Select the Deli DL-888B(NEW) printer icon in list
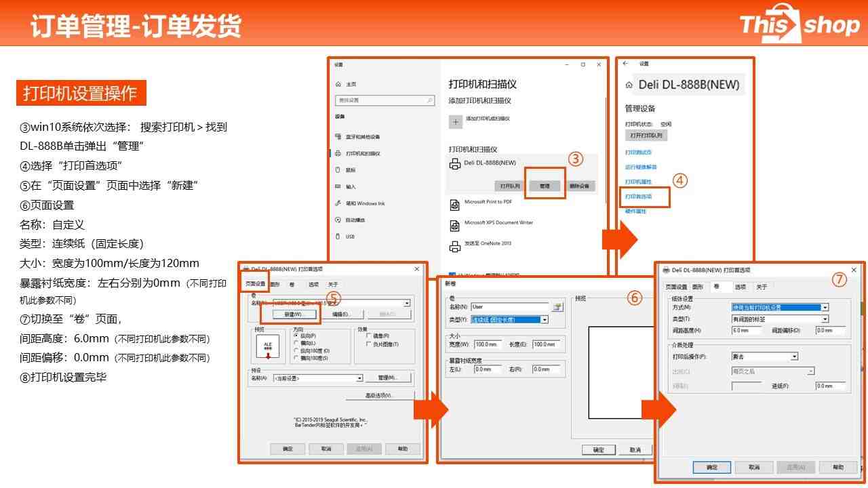868x488 pixels. click(455, 164)
